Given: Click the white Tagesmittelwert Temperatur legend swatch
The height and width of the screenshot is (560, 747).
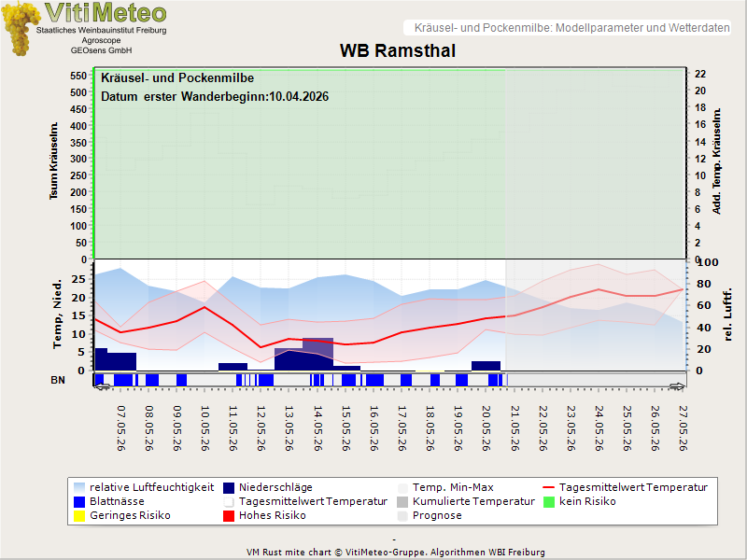Looking at the screenshot, I should pos(229,502).
